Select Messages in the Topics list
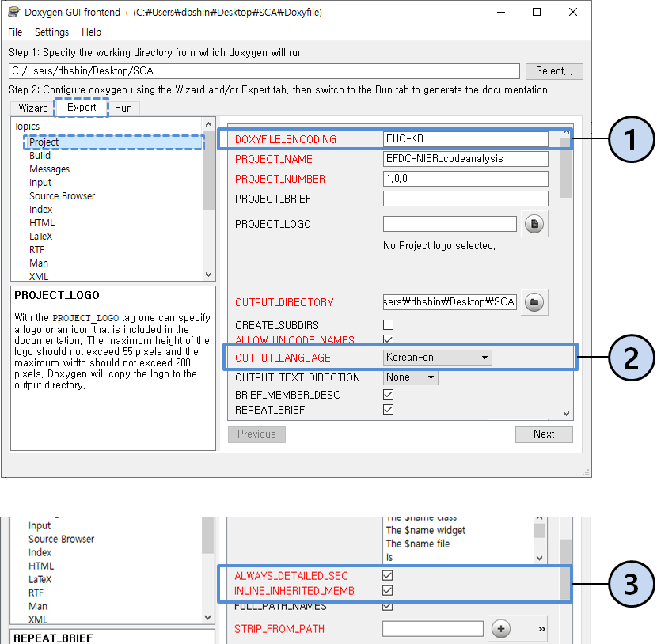657x644 pixels. pos(49,169)
